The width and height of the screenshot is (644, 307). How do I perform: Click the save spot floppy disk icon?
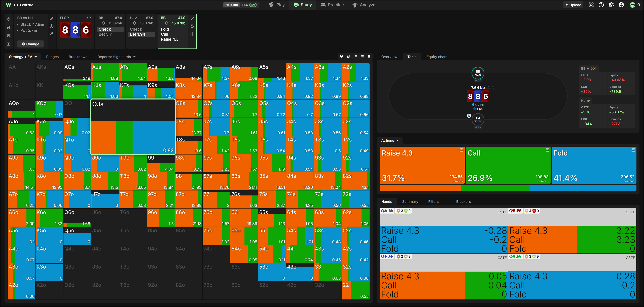[9, 27]
